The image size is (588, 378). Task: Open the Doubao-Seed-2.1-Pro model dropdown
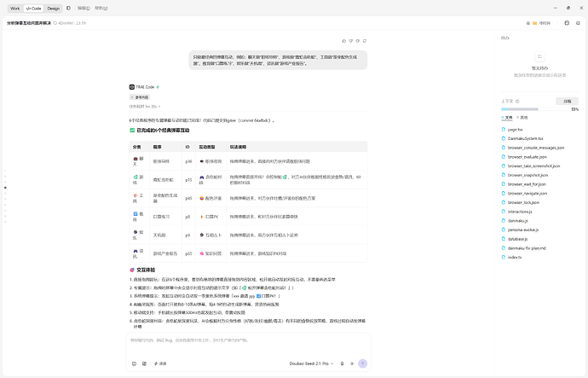coord(311,363)
